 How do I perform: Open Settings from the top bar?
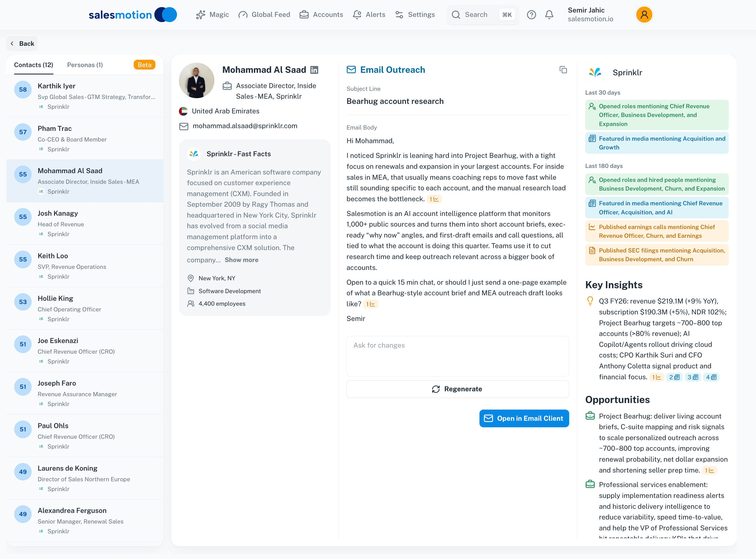tap(415, 14)
